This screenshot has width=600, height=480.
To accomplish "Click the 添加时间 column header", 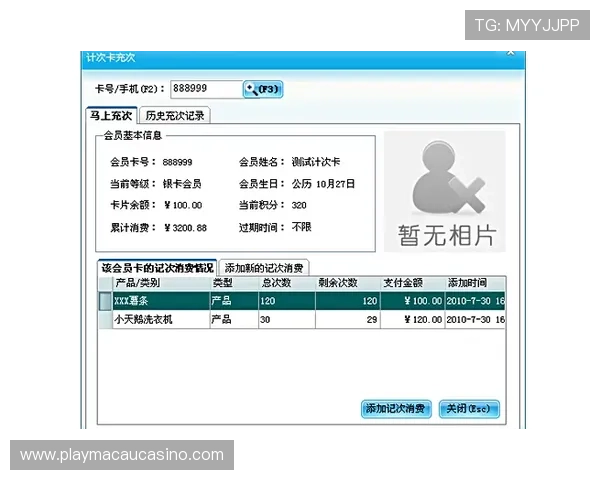I will coord(475,283).
